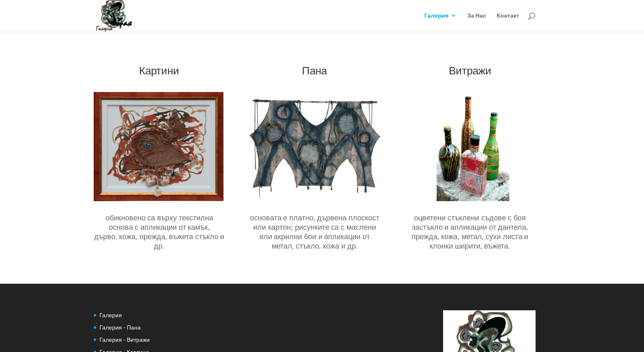Open the textile wall panel thumbnail

click(315, 146)
